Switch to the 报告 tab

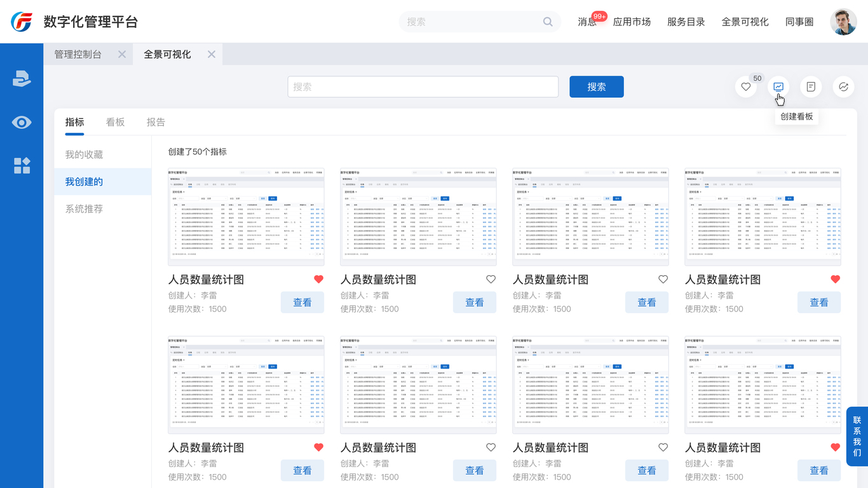[156, 122]
